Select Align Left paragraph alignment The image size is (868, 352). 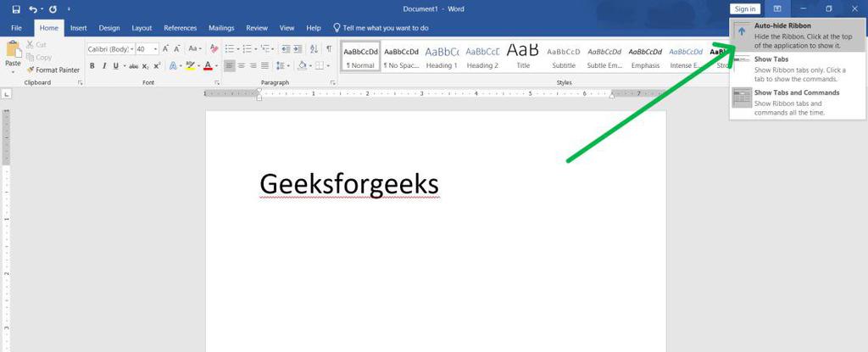click(x=229, y=66)
